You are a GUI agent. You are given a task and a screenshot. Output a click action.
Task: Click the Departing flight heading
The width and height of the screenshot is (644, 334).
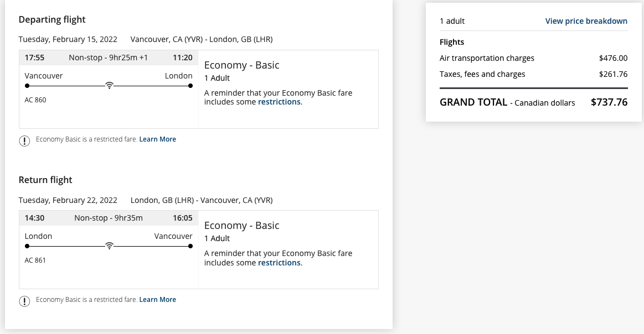[x=52, y=20]
